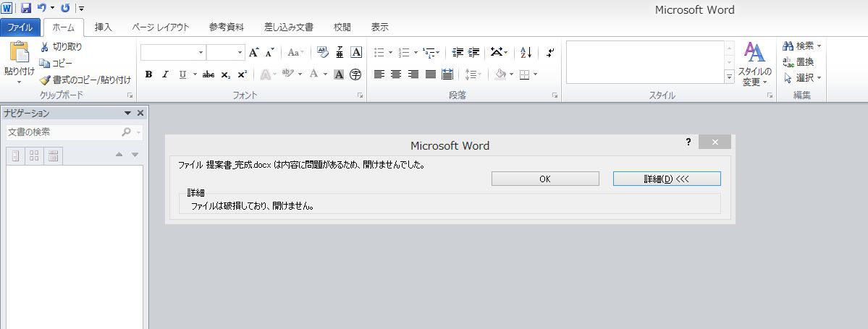Image resolution: width=868 pixels, height=329 pixels.
Task: Toggle Align Left paragraph alignment
Action: [x=379, y=74]
